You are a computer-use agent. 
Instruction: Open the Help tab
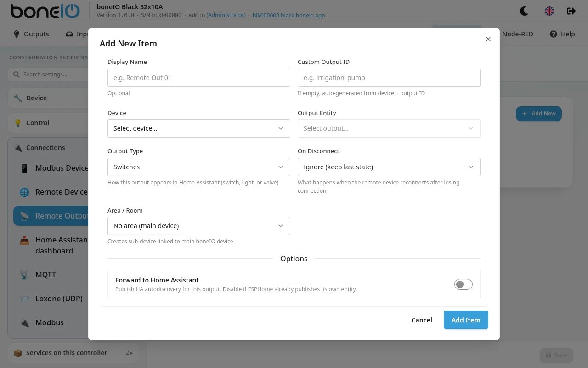[562, 34]
